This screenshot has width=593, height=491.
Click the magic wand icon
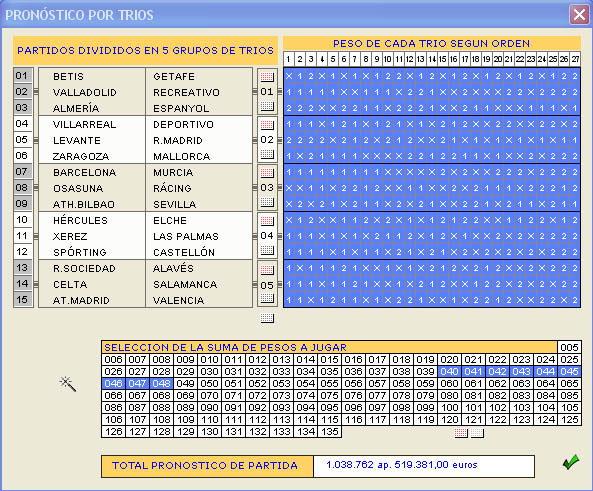[68, 384]
